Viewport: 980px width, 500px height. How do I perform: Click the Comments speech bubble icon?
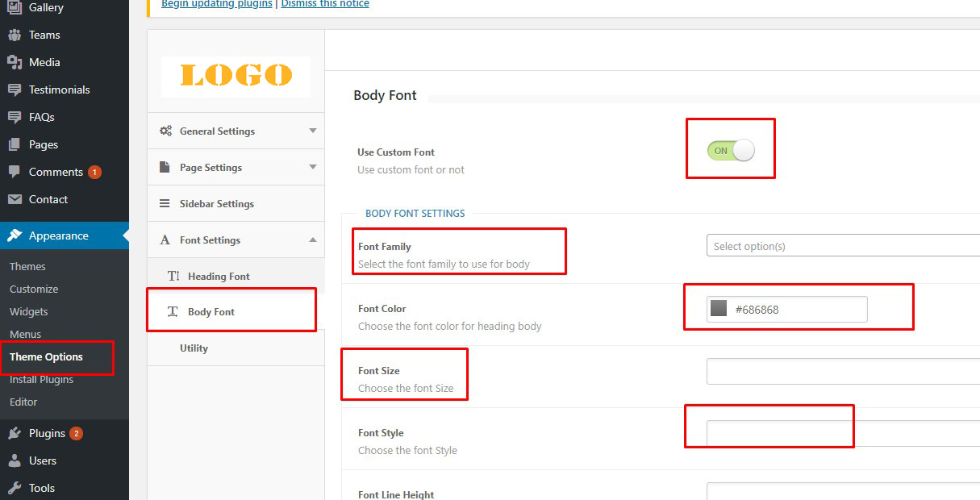click(15, 172)
